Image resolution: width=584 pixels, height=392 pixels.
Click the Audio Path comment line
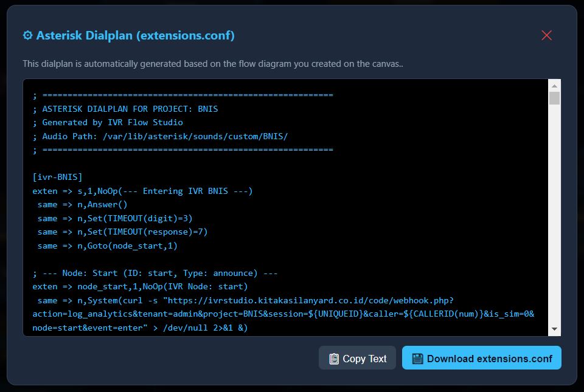pyautogui.click(x=160, y=136)
